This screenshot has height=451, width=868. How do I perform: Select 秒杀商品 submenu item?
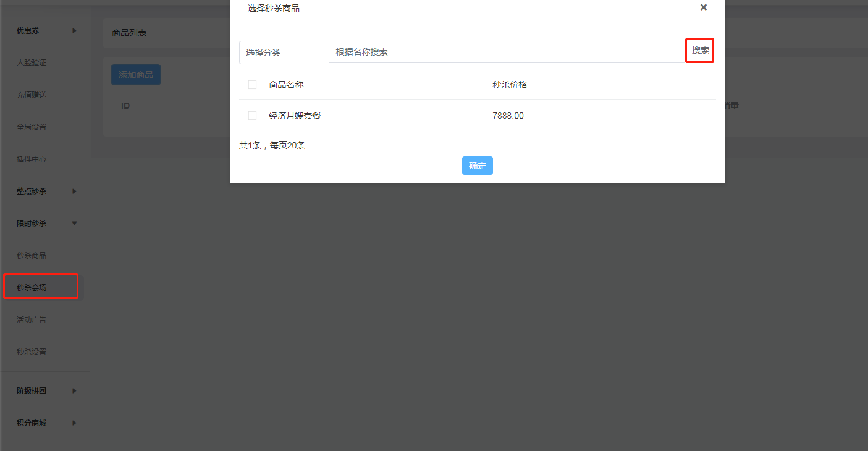point(32,255)
